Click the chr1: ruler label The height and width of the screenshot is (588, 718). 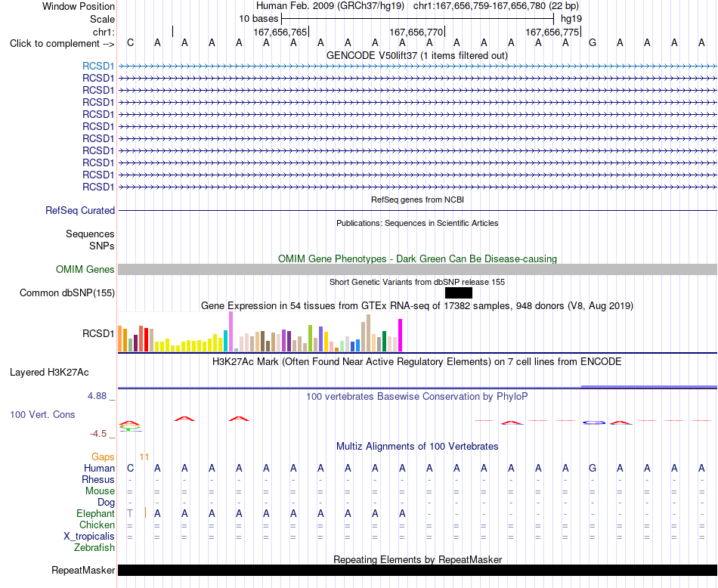104,32
